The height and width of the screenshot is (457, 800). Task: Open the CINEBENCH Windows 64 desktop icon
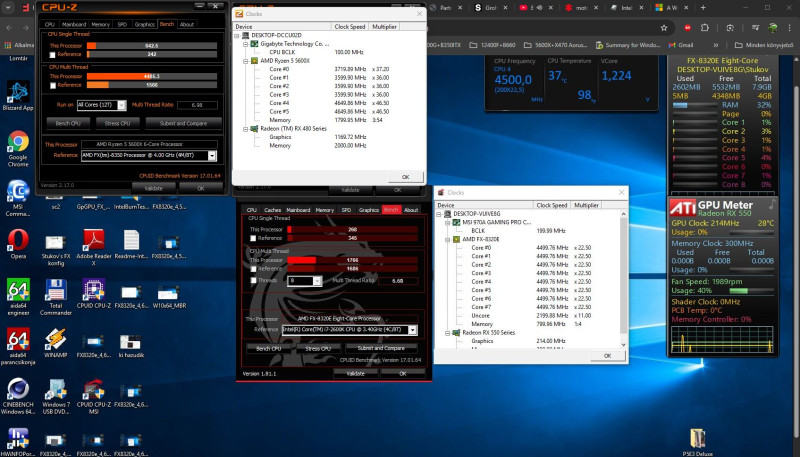pyautogui.click(x=18, y=396)
